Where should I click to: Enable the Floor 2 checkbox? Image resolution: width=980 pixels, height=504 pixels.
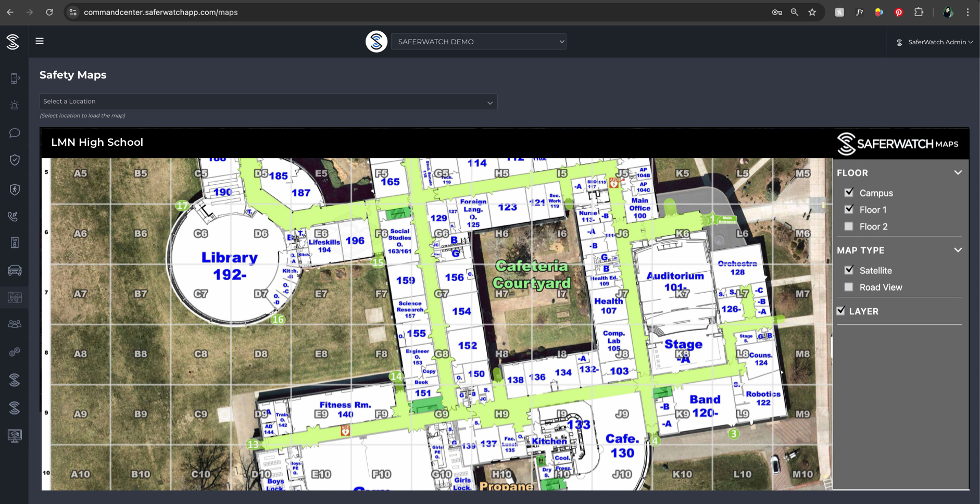(x=849, y=226)
